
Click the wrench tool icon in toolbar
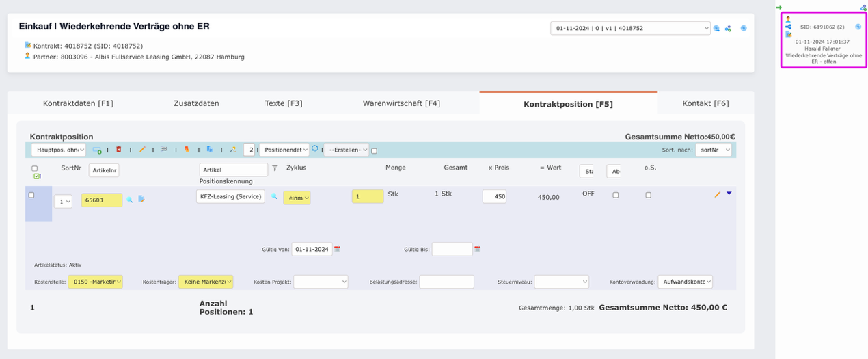click(x=232, y=149)
